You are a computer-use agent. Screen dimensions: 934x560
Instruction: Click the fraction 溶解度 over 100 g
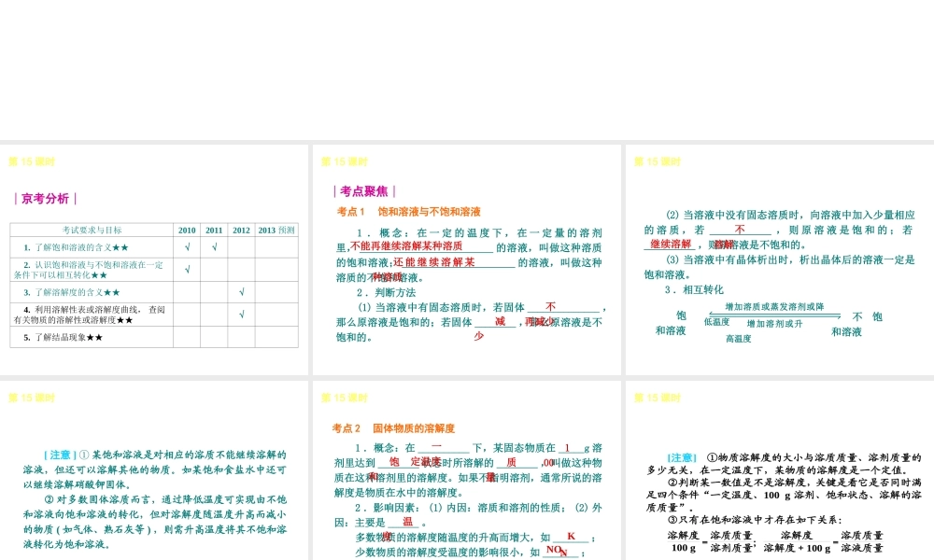coord(684,541)
